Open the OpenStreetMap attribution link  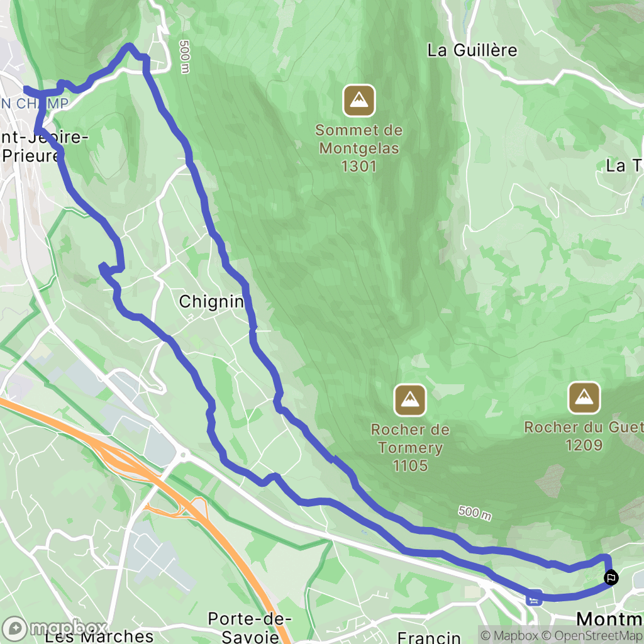point(592,635)
